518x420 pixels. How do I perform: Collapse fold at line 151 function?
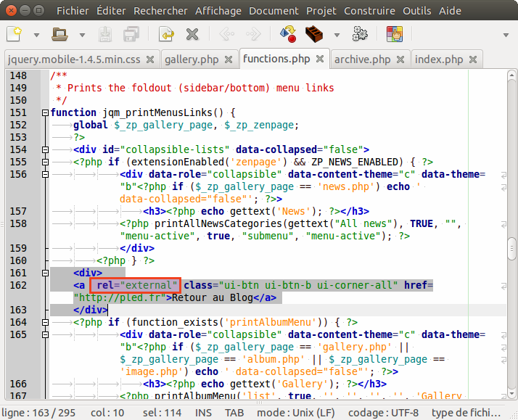[45, 113]
